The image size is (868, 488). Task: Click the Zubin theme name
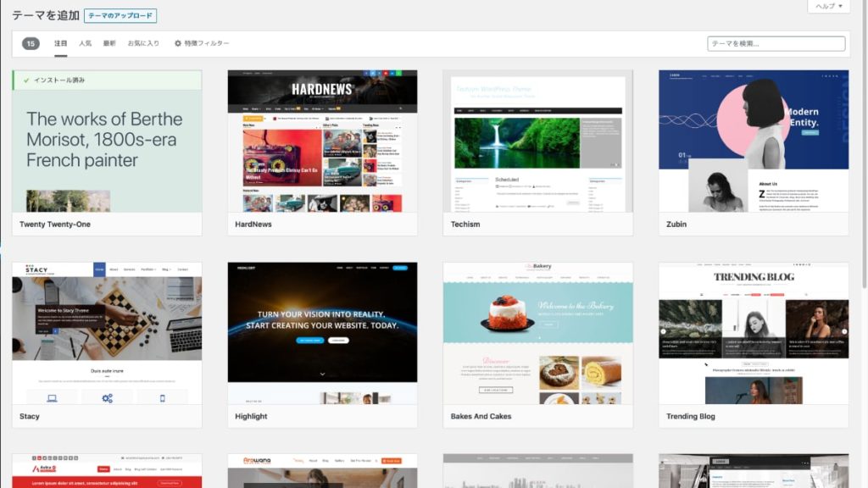point(676,224)
